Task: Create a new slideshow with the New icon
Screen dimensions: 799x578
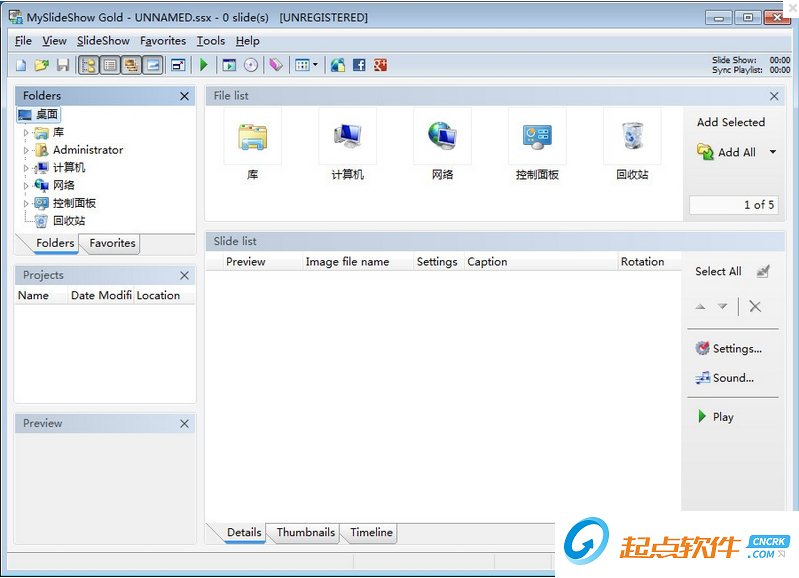Action: (21, 65)
